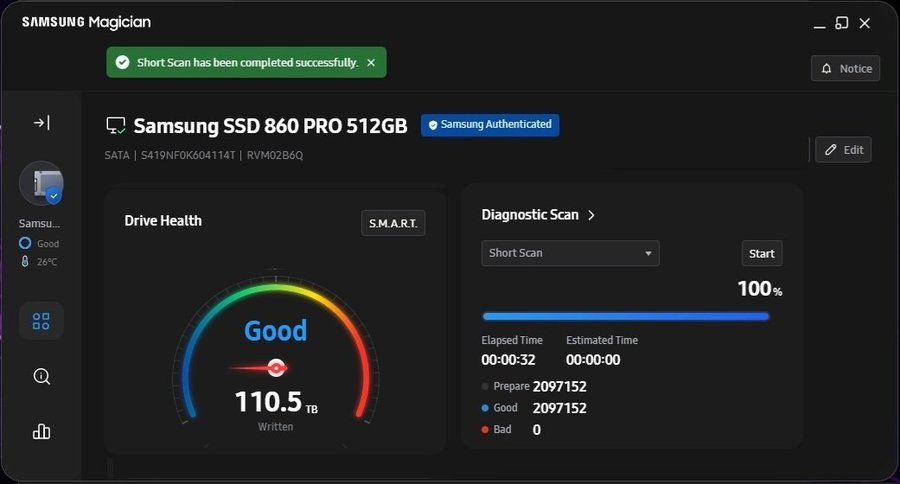Click the dropdown arrow in the scan selector
The width and height of the screenshot is (900, 484).
click(648, 254)
